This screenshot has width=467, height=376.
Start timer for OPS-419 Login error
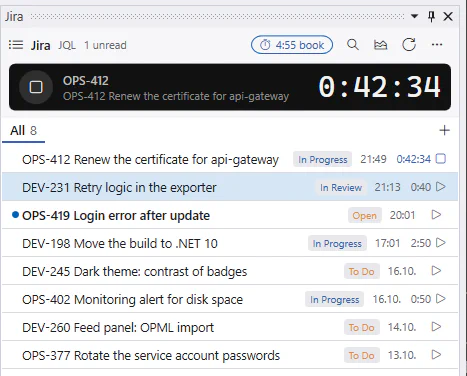pos(436,215)
